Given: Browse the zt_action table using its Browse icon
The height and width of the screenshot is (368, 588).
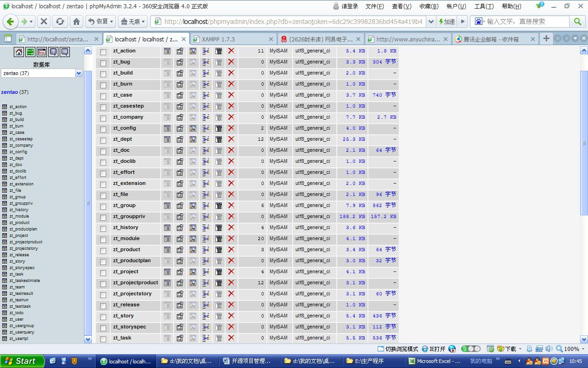Looking at the screenshot, I should coord(167,51).
